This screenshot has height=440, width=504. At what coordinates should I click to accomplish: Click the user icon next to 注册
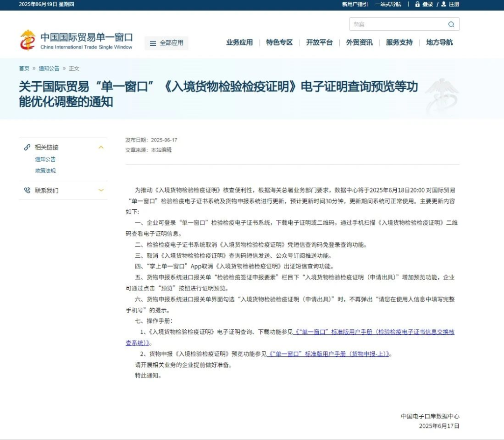tap(443, 4)
